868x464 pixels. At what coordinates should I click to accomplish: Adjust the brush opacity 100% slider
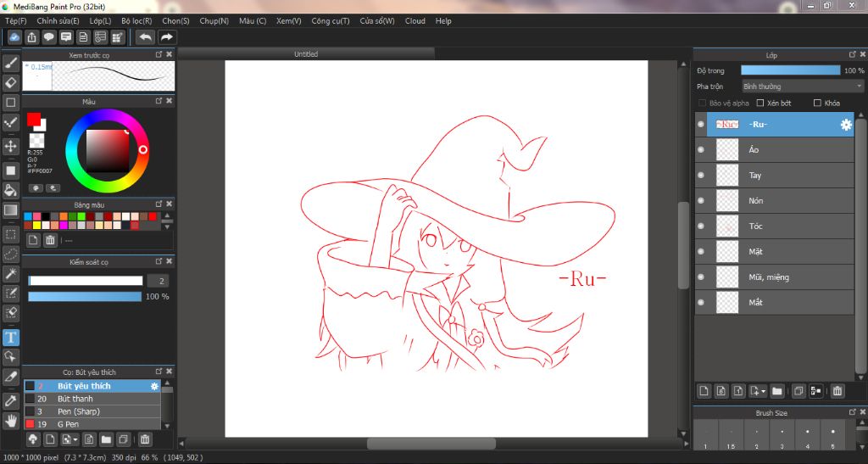85,297
